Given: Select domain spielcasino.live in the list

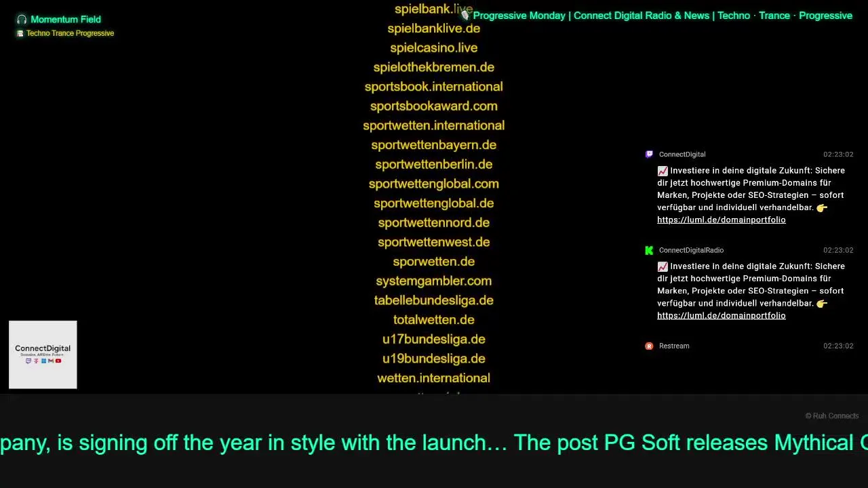Looking at the screenshot, I should 434,48.
